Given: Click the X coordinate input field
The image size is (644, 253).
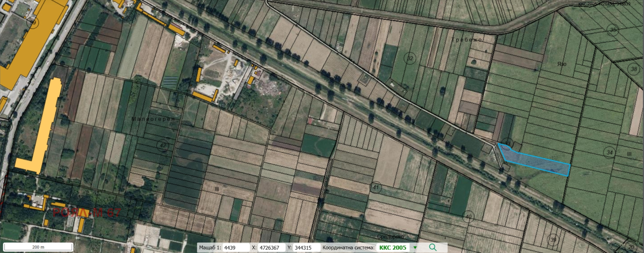Looking at the screenshot, I should click(271, 248).
